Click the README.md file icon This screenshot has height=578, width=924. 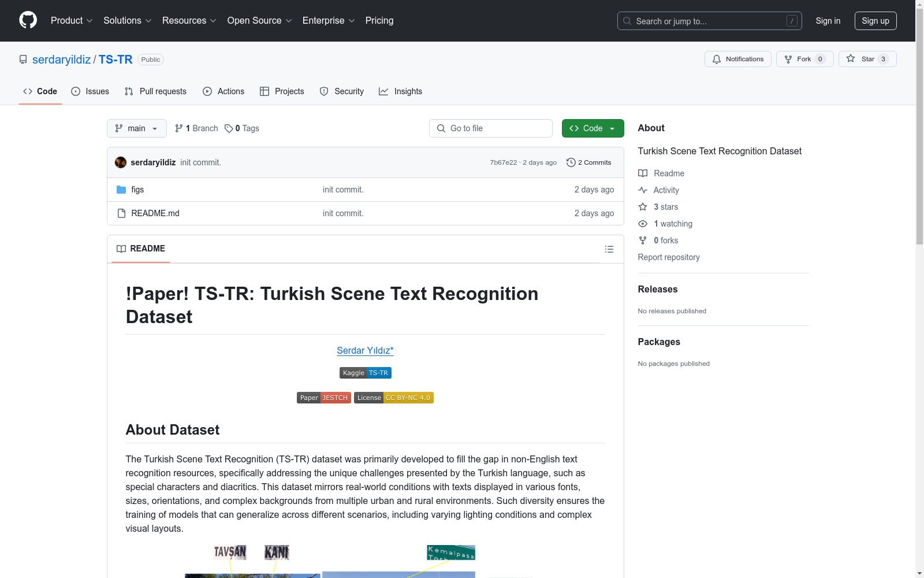click(121, 213)
